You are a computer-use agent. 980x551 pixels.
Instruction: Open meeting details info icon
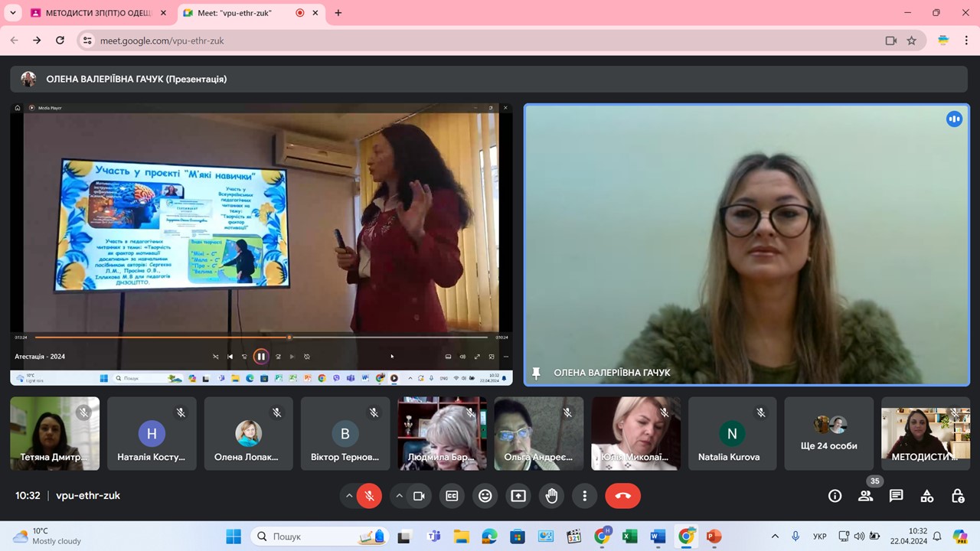click(835, 496)
